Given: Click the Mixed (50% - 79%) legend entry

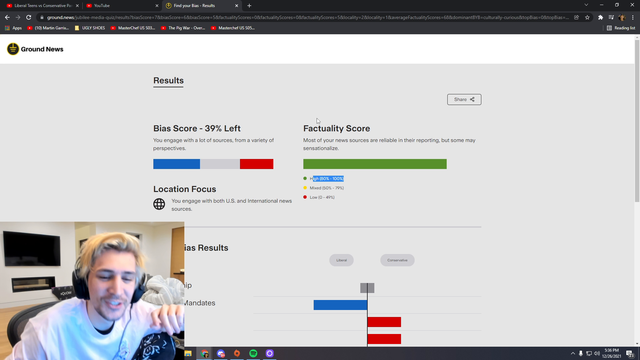Looking at the screenshot, I should tap(323, 188).
